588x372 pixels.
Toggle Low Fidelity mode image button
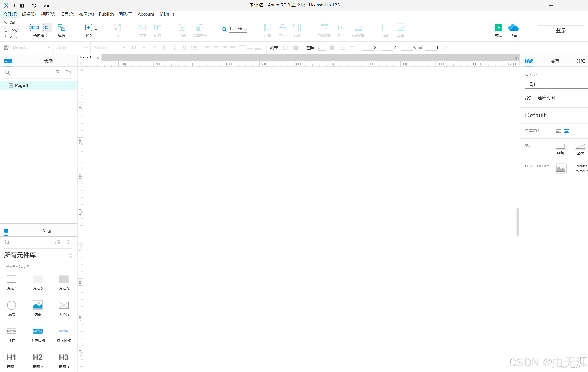tap(561, 168)
